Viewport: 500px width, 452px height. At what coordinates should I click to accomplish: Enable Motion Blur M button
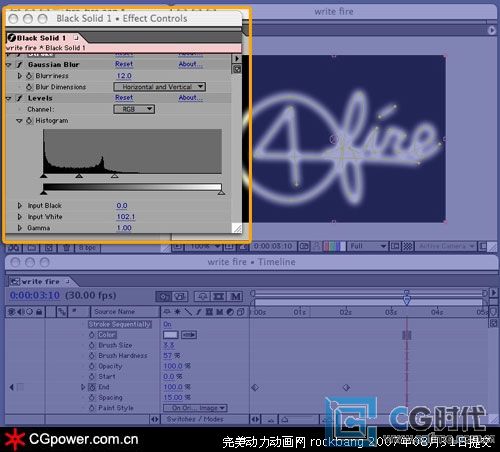click(x=235, y=296)
